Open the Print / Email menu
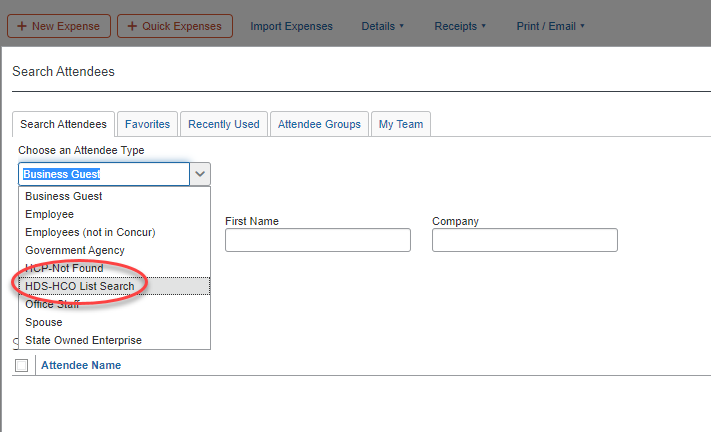The image size is (711, 432). pos(550,26)
